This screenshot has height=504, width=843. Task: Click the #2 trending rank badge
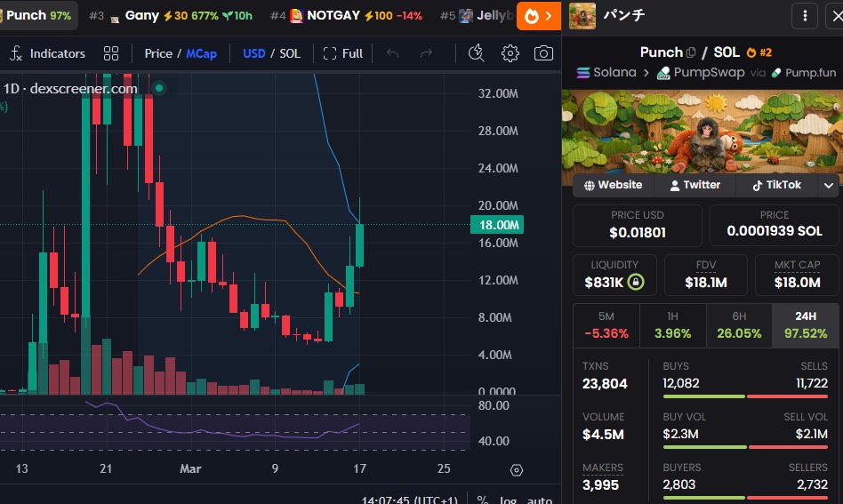[x=759, y=52]
